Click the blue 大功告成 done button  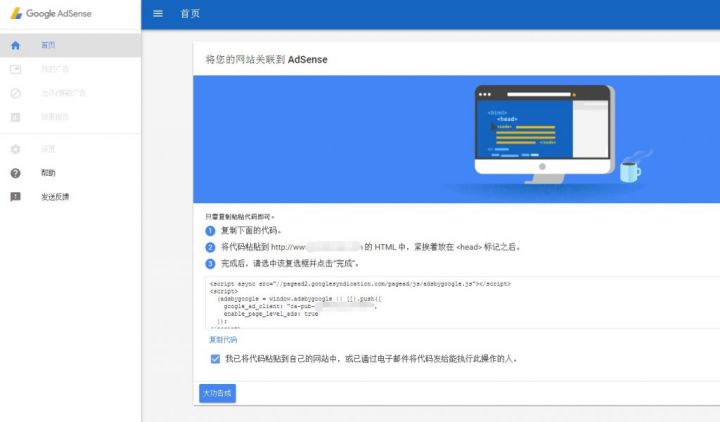(217, 394)
